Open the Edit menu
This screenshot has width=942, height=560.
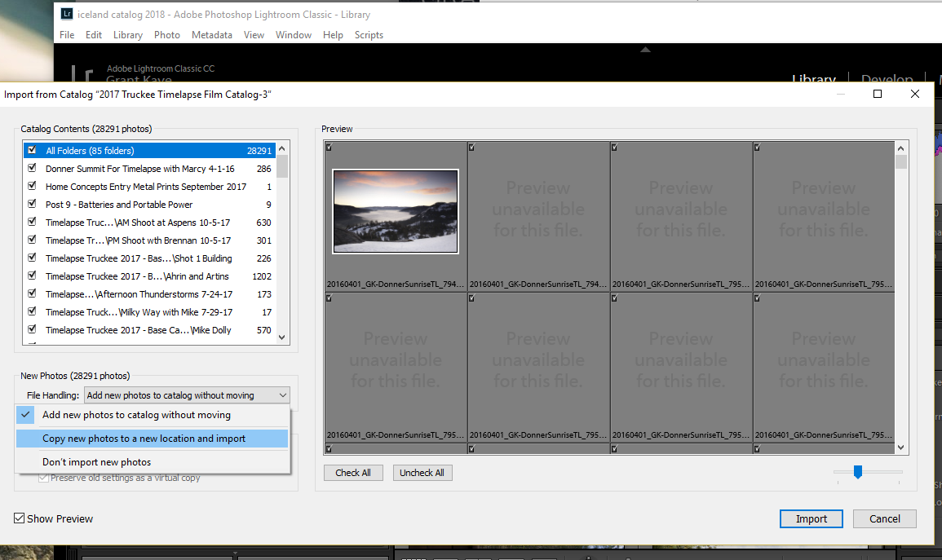[x=94, y=35]
